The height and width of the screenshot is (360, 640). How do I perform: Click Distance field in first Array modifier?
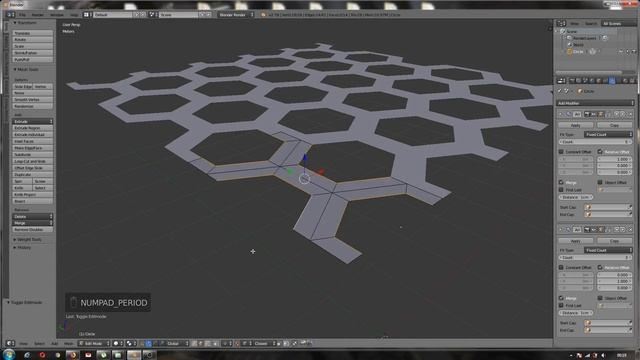point(576,197)
